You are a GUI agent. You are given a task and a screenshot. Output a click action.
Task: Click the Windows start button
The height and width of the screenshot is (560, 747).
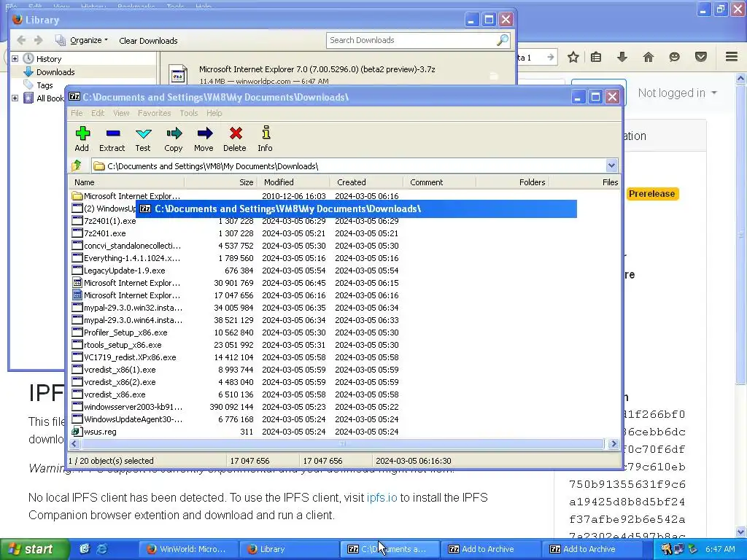click(34, 549)
